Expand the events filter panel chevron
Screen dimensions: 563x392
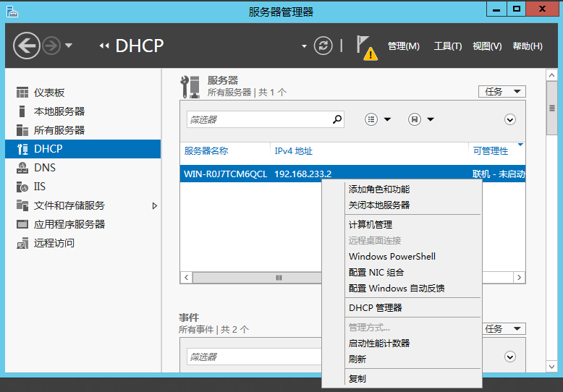point(510,357)
